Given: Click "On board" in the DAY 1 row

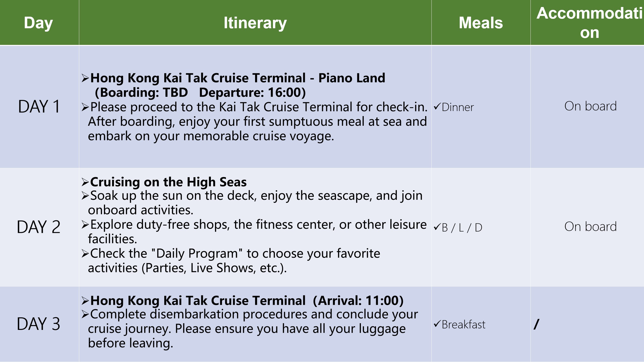Looking at the screenshot, I should 591,106.
